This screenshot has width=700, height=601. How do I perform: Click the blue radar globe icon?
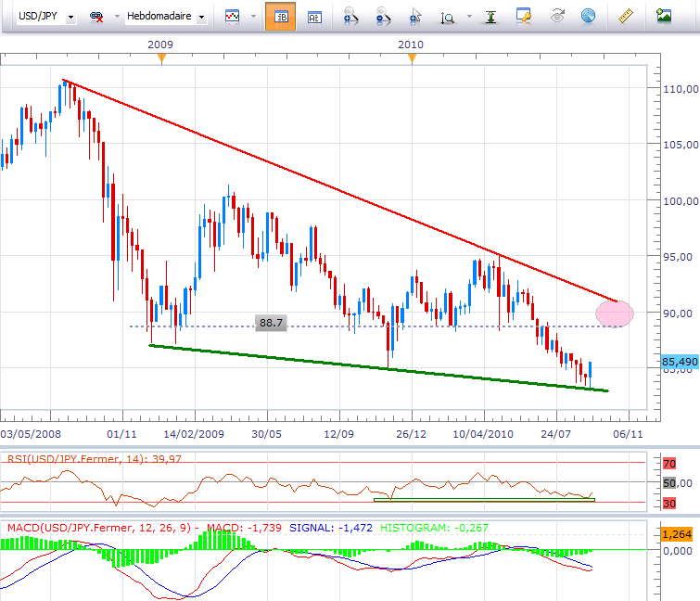pyautogui.click(x=588, y=17)
